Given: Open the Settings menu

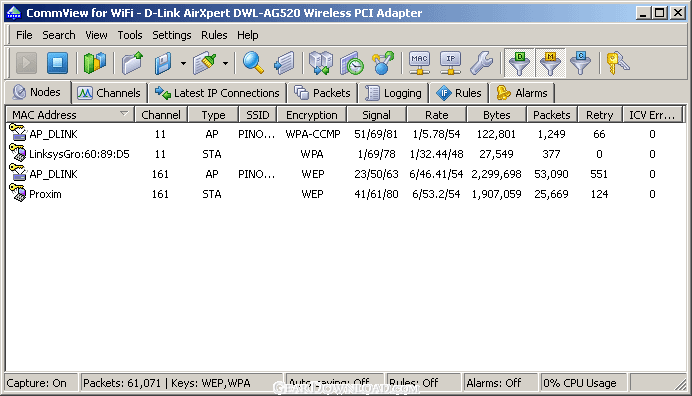Looking at the screenshot, I should click(x=172, y=35).
